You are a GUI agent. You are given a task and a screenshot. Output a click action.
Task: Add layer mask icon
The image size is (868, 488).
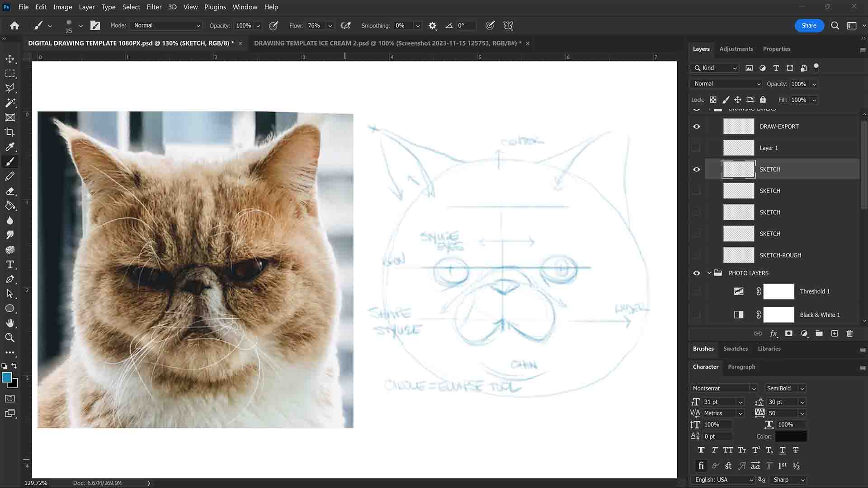coord(789,333)
